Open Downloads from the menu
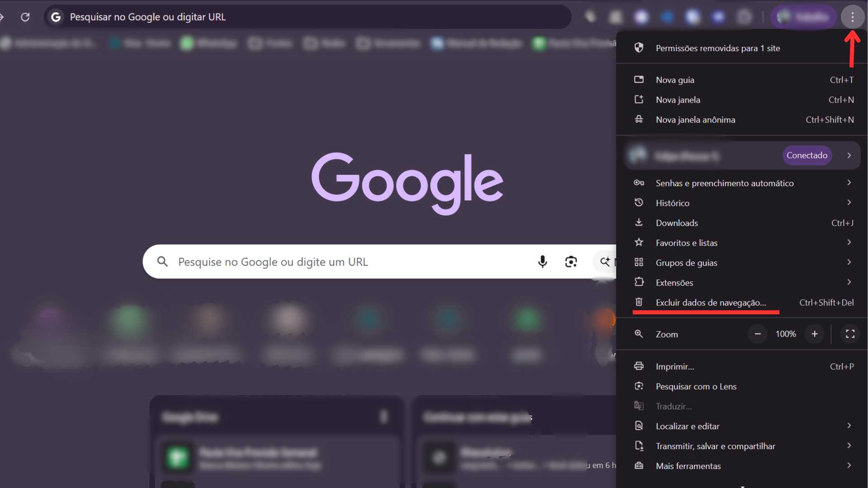 click(742, 223)
